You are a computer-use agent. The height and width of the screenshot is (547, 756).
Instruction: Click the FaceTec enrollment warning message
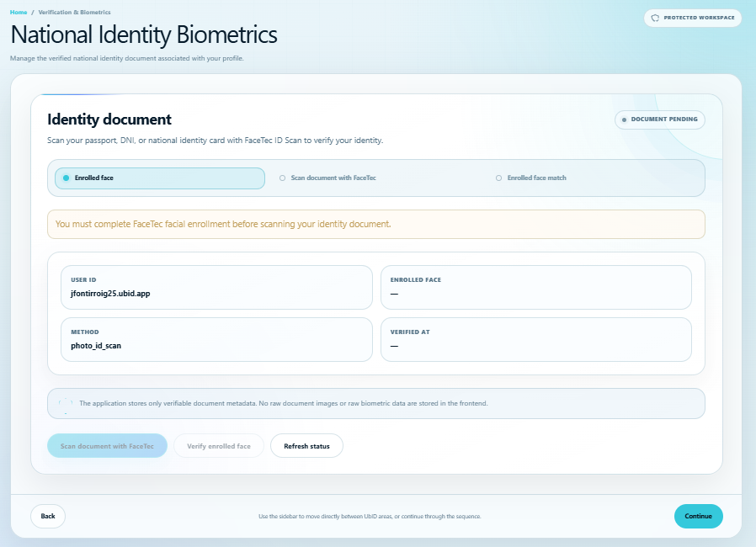[x=376, y=224]
